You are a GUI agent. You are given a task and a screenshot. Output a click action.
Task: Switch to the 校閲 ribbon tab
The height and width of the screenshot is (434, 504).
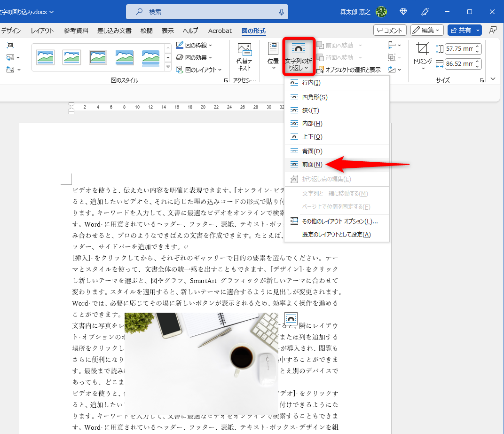[x=146, y=31]
